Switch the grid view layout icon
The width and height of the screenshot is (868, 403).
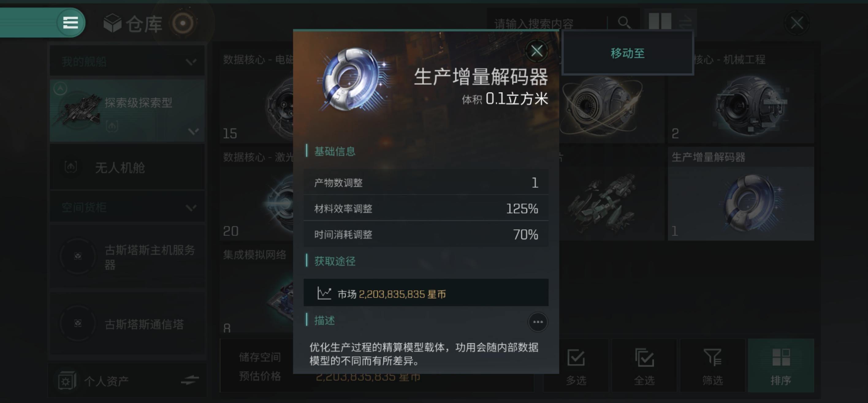click(660, 21)
